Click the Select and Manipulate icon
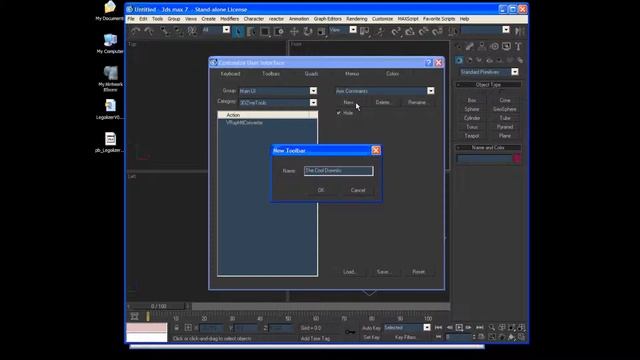Screen dimensions: 640x360 (380, 31)
